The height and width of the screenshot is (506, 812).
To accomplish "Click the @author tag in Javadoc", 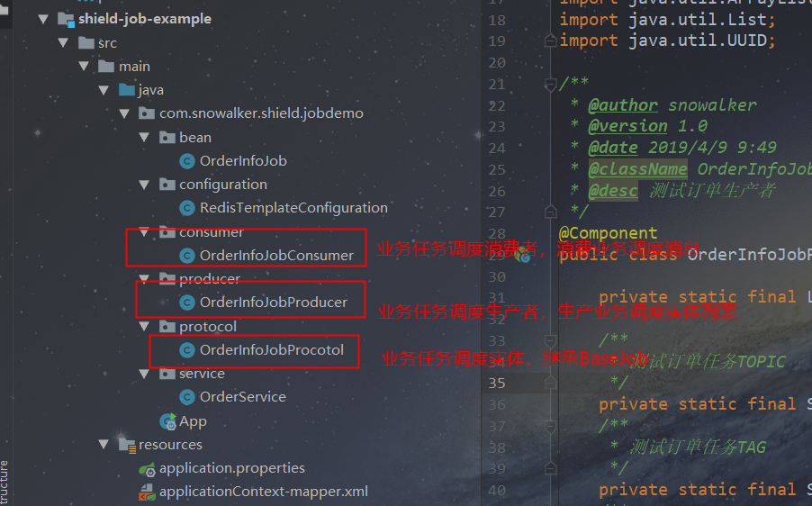I will [x=623, y=105].
